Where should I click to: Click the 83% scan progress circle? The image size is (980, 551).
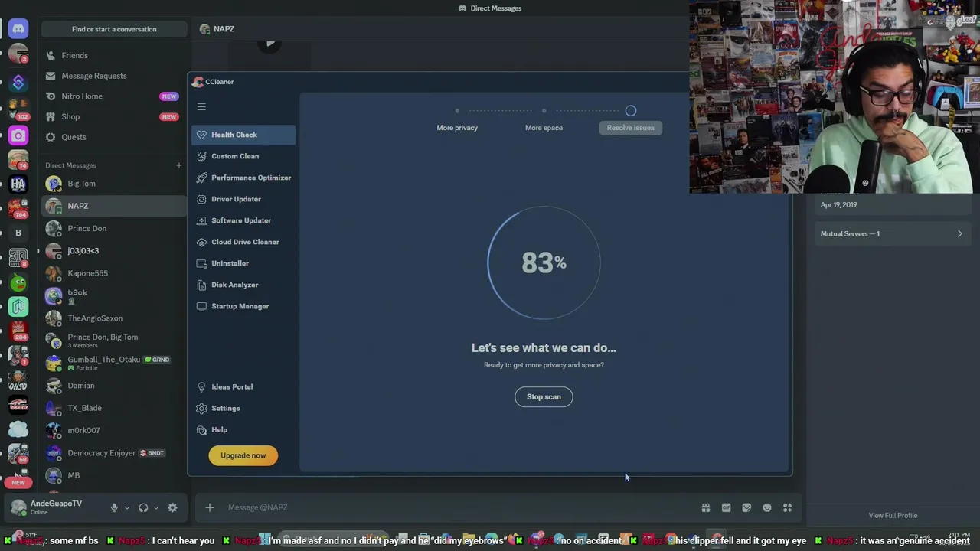[544, 262]
